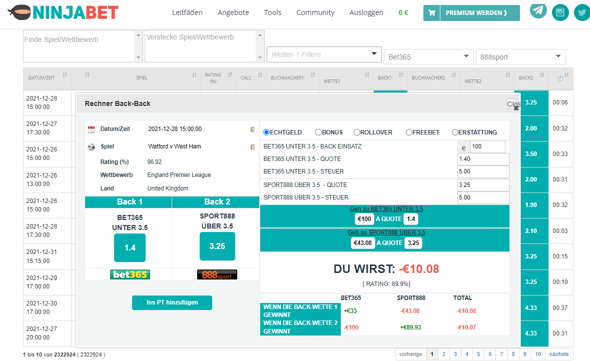Click the shopping cart icon

[x=432, y=13]
